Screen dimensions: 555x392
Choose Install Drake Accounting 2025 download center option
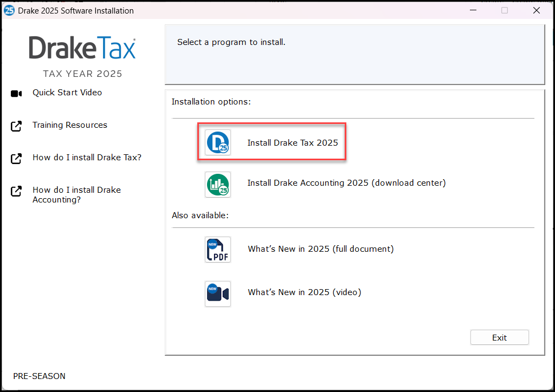coord(346,183)
